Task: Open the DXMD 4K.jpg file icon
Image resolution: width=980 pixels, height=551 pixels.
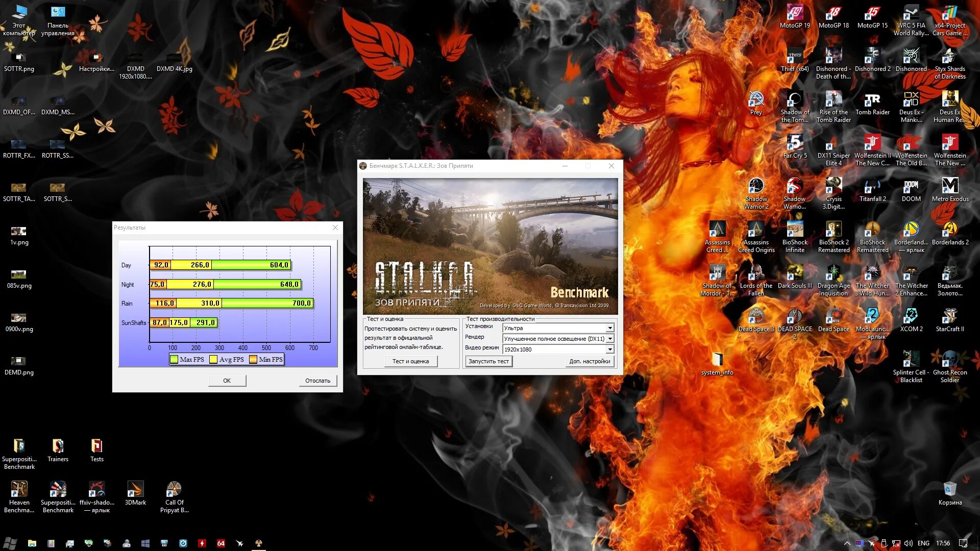Action: tap(174, 62)
